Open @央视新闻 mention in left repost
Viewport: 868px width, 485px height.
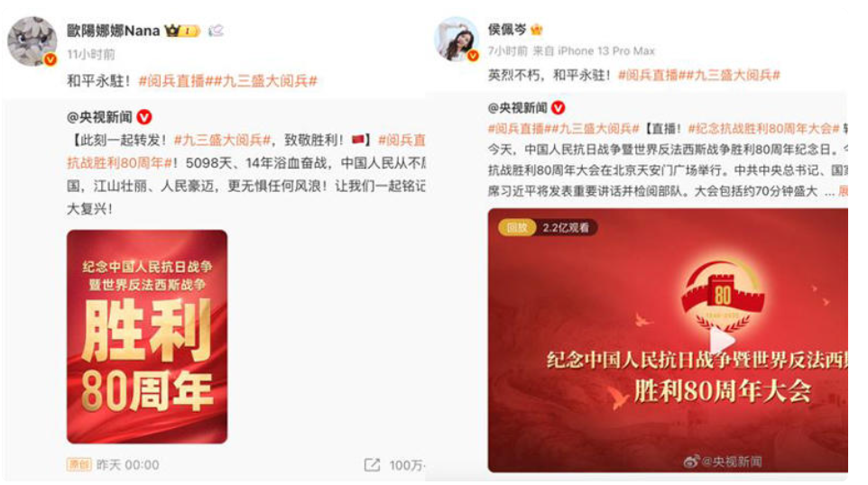coord(99,117)
